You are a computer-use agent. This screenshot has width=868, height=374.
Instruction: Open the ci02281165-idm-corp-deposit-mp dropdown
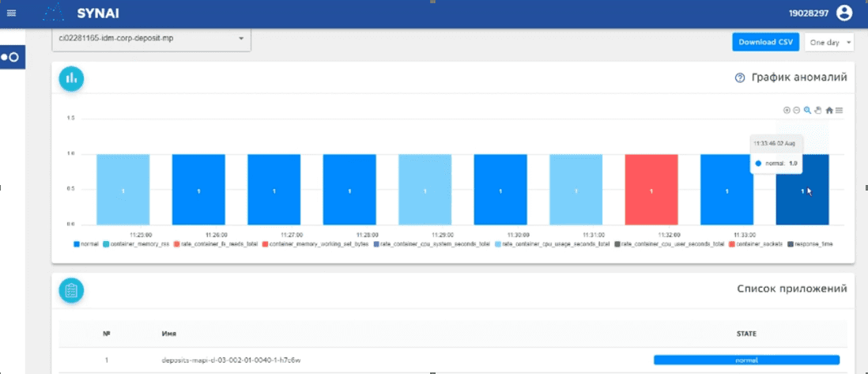click(x=151, y=39)
